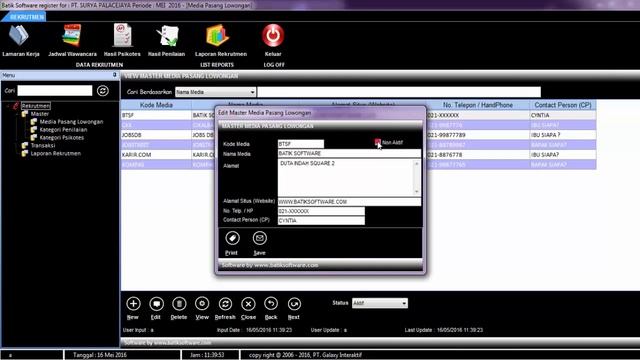Click the No. Telepon / HandPhone column header
The height and width of the screenshot is (360, 640).
[x=478, y=105]
